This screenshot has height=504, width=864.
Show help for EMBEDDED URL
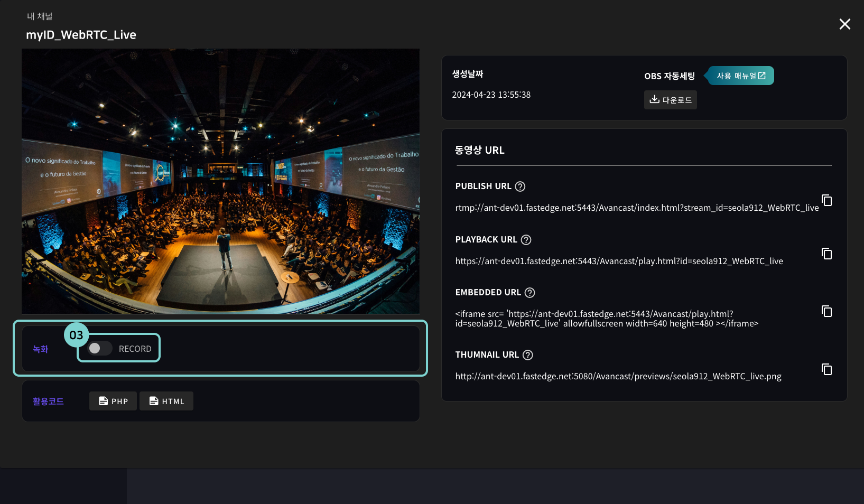tap(529, 293)
